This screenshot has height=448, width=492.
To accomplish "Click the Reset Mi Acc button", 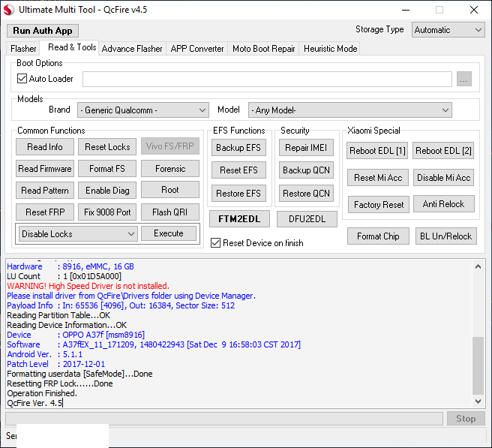I will point(378,178).
